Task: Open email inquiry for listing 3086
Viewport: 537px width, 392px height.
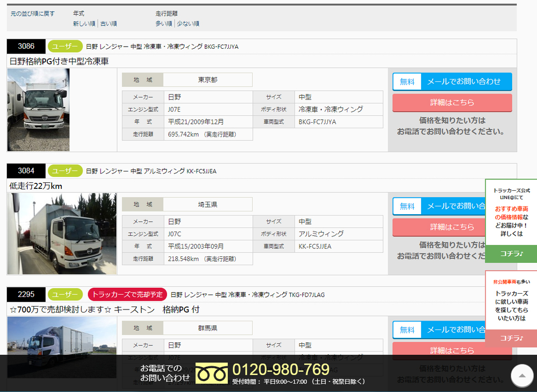Action: [x=452, y=81]
